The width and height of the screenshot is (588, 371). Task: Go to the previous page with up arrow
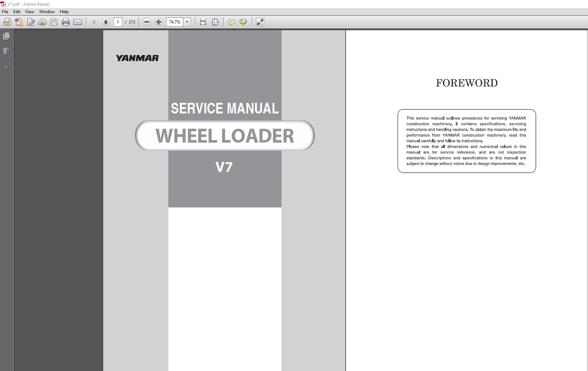pyautogui.click(x=94, y=22)
